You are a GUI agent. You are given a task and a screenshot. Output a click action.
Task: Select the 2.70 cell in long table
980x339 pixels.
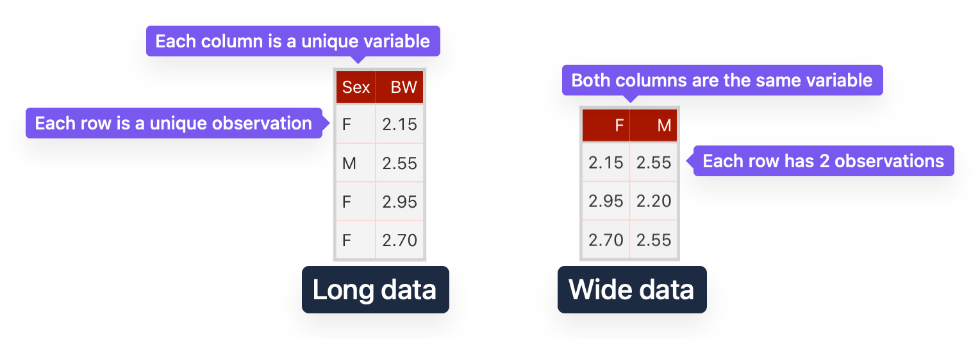coord(399,240)
